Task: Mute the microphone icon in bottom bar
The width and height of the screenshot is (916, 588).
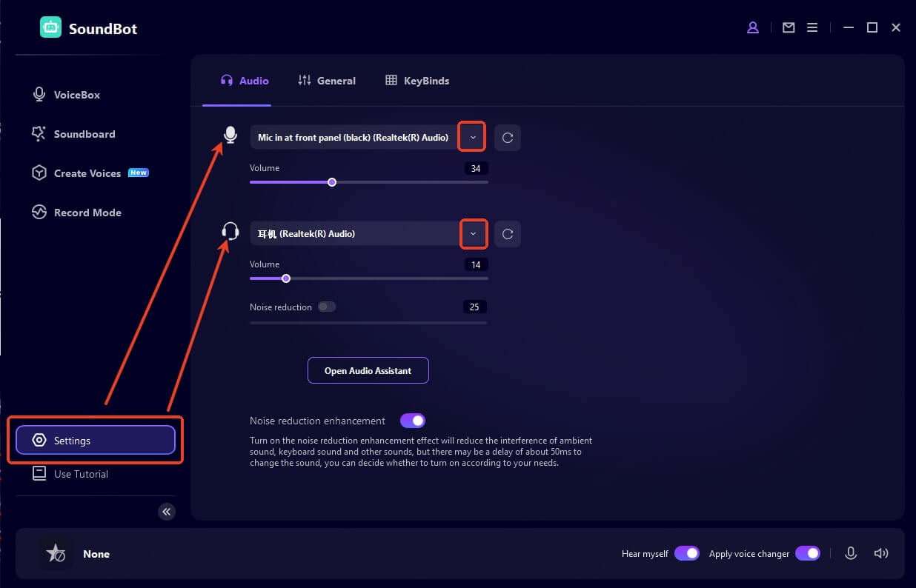Action: pos(851,553)
